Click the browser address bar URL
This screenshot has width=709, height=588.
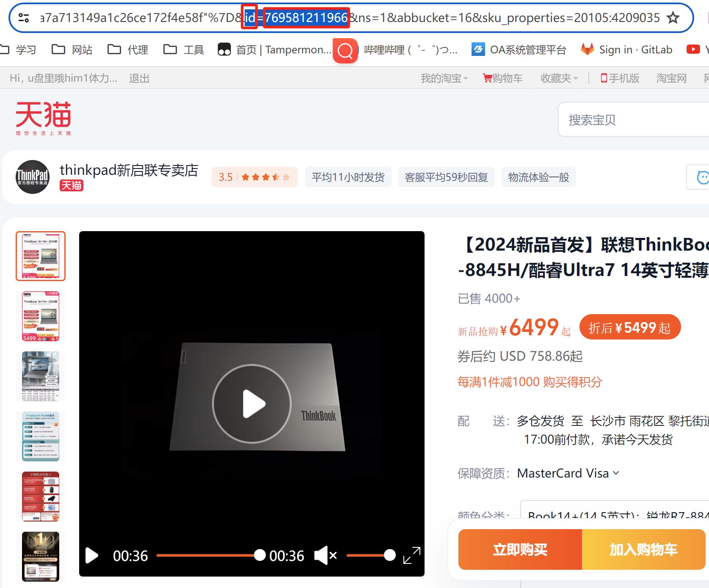(x=350, y=18)
